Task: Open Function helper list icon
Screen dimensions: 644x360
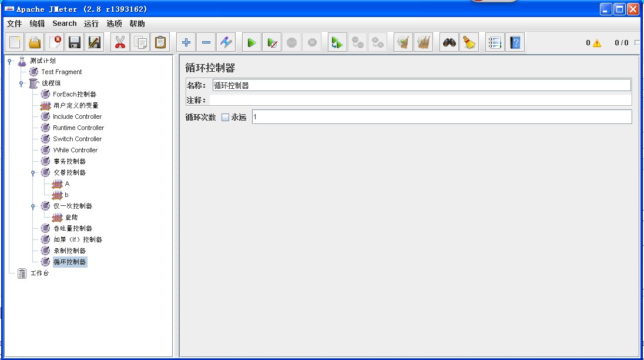Action: 495,42
